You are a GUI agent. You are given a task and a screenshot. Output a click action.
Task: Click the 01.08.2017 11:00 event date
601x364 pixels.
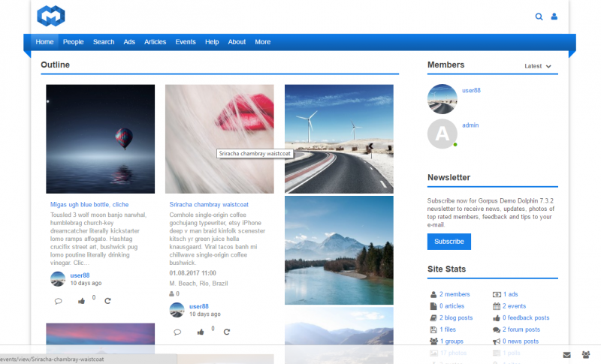click(x=193, y=273)
